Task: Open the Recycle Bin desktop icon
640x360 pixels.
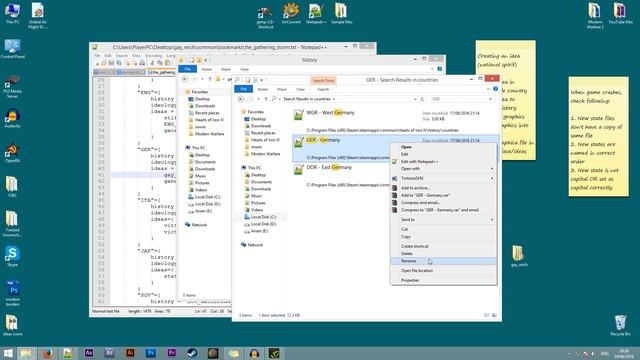Action: (x=620, y=325)
